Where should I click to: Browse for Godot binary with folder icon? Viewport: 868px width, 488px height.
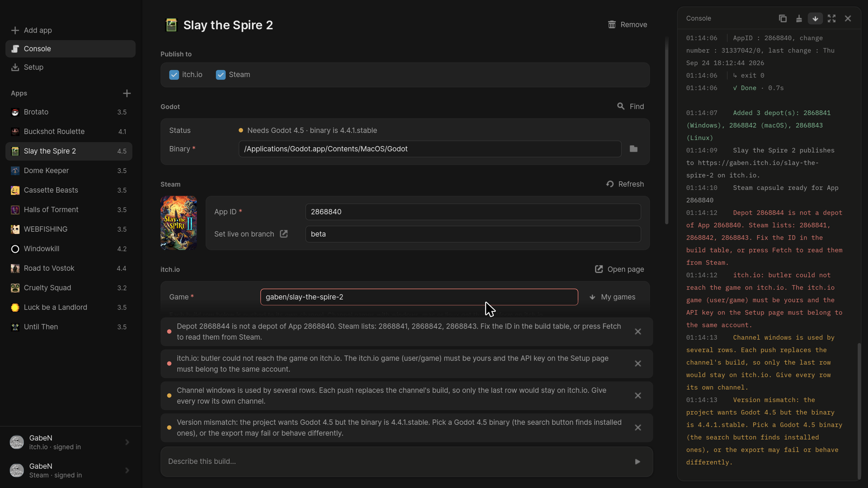(x=633, y=149)
